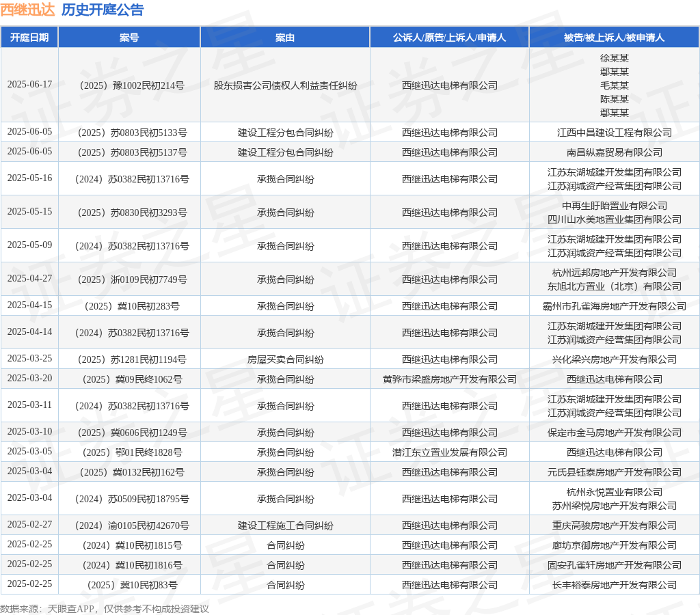Click 中再生盱眙置业有限公司 text

pos(615,206)
